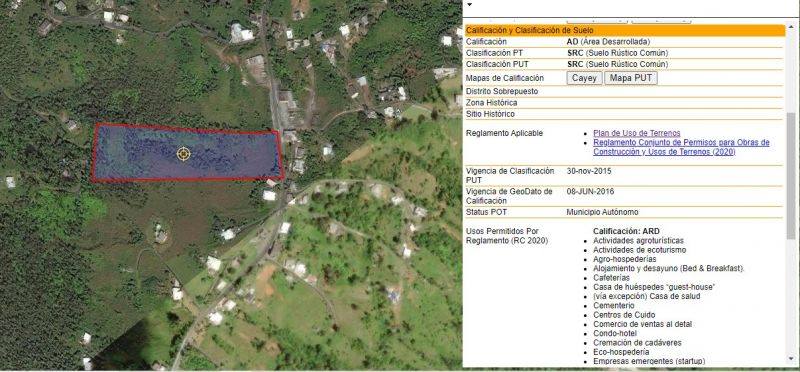This screenshot has height=372, width=800.
Task: Select the Clasificación PUT value 'SRC'
Action: click(x=617, y=64)
